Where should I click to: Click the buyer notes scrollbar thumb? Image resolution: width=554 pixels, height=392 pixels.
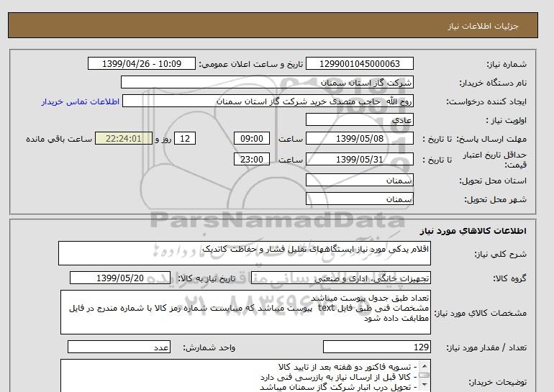coord(424,375)
